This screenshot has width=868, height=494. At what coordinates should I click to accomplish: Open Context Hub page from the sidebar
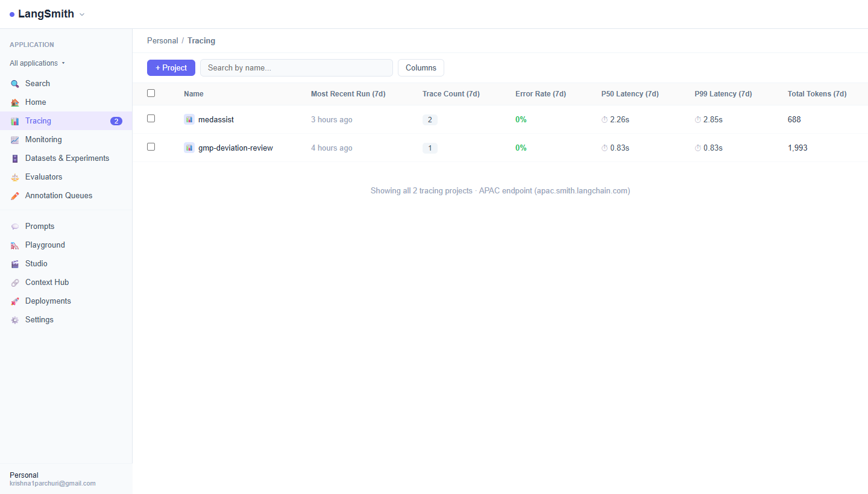(x=66, y=283)
